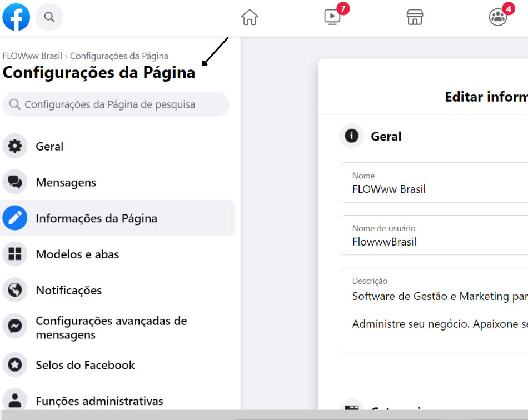This screenshot has width=528, height=420.
Task: Open Configurações avançadas de mensagens
Action: click(117, 327)
